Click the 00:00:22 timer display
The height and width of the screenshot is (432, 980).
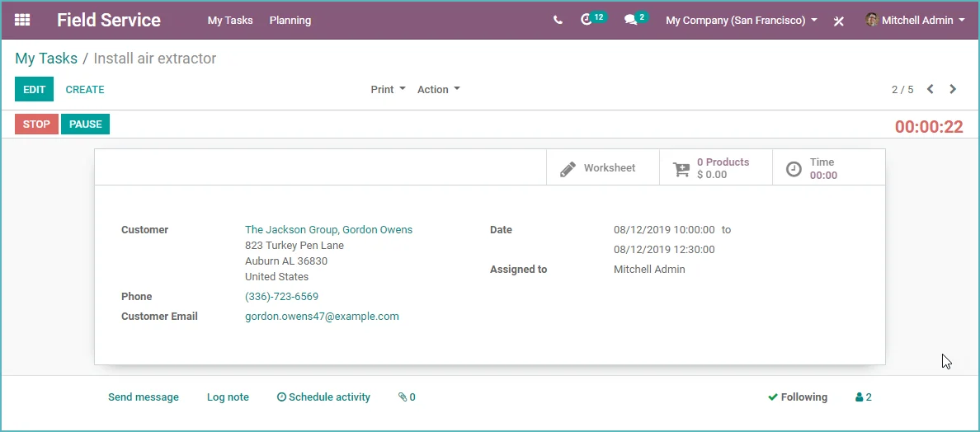coord(929,127)
